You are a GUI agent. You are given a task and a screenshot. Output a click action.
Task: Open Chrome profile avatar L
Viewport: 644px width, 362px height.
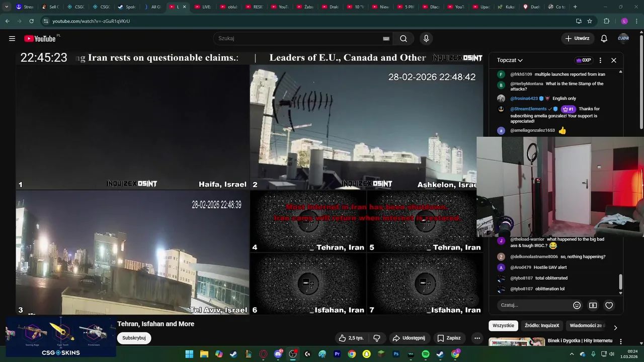pos(624,21)
